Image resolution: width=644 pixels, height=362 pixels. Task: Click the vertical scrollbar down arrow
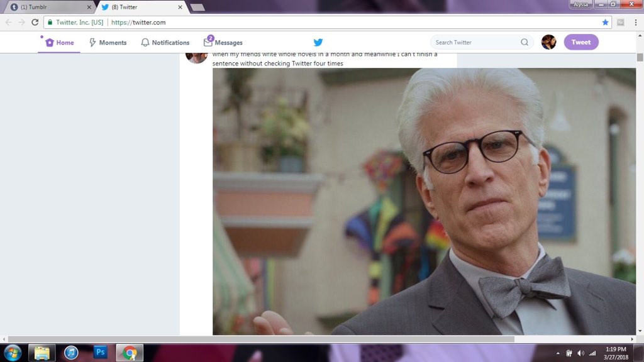pyautogui.click(x=640, y=331)
